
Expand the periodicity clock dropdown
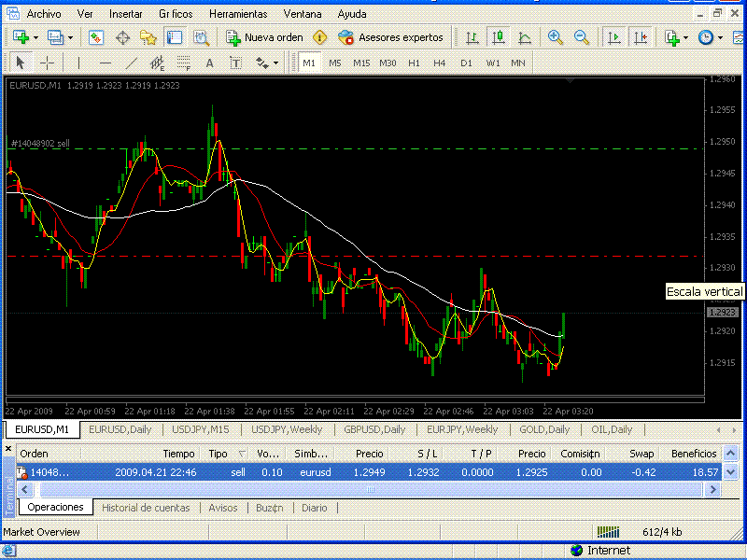722,37
